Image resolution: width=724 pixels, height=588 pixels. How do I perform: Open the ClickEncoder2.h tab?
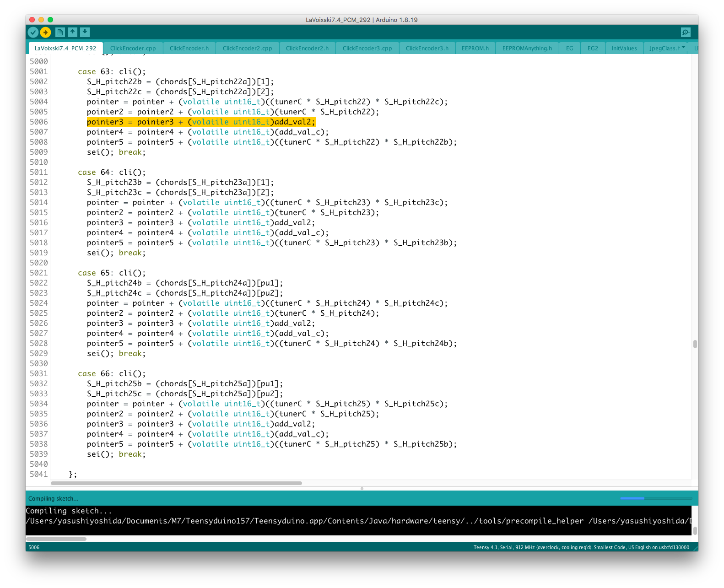pos(307,48)
